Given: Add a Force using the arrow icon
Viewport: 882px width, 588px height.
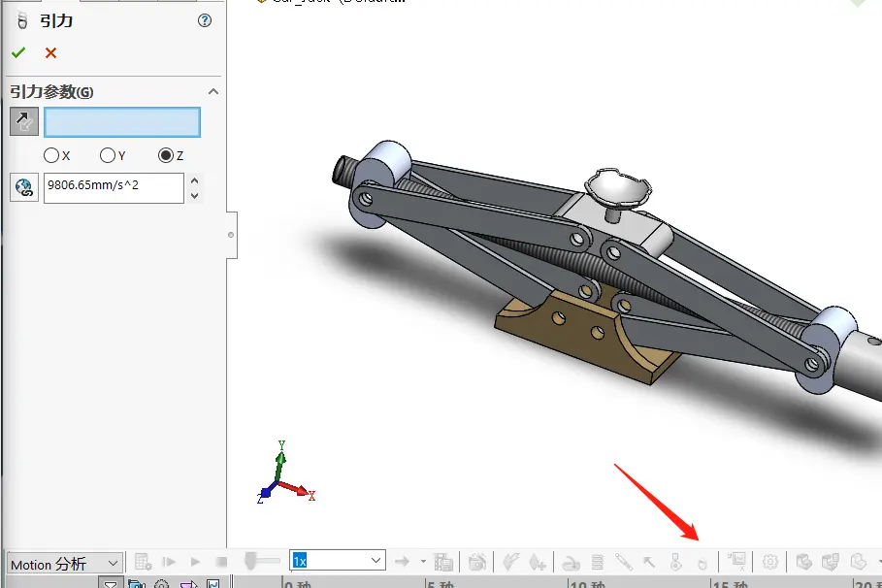Looking at the screenshot, I should click(x=649, y=562).
